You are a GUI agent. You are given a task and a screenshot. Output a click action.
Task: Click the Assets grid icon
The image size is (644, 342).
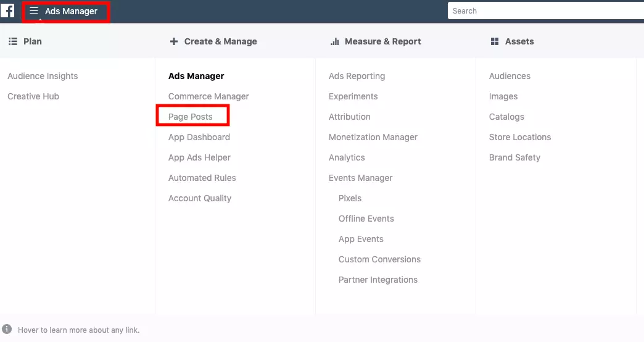494,41
